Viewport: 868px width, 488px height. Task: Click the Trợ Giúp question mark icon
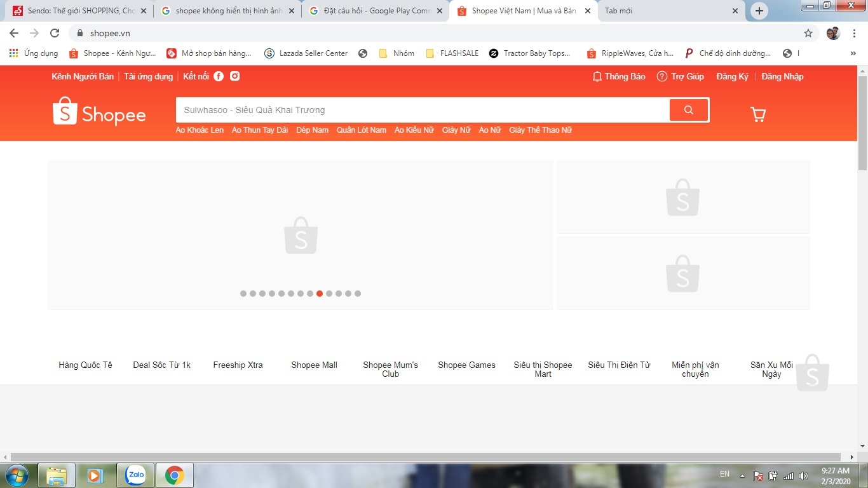point(662,76)
